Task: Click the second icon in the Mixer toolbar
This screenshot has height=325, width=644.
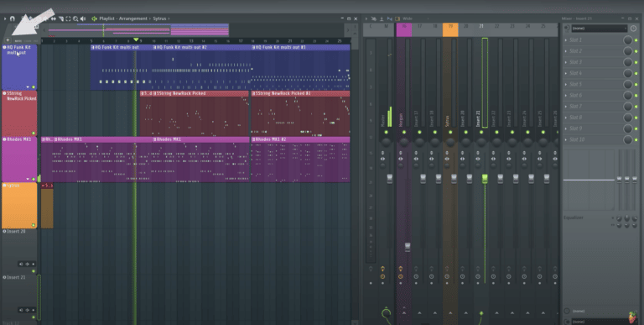Action: click(x=382, y=18)
